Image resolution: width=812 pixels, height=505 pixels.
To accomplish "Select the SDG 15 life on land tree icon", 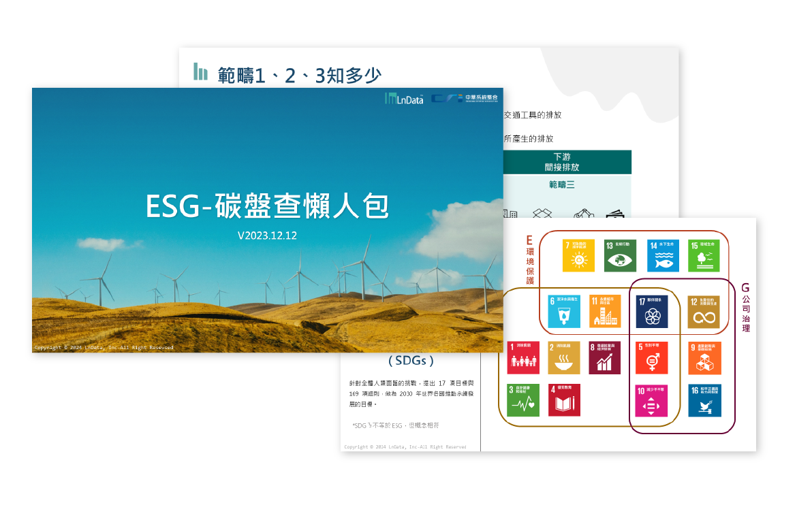I will pyautogui.click(x=704, y=256).
